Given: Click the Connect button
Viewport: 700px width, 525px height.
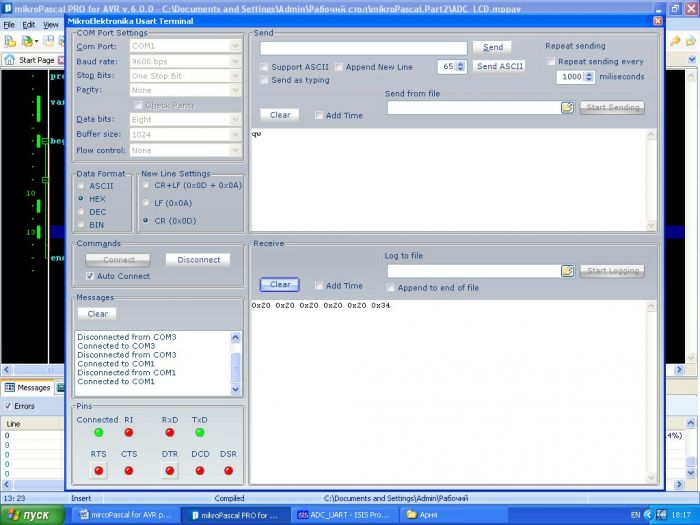Looking at the screenshot, I should [118, 260].
